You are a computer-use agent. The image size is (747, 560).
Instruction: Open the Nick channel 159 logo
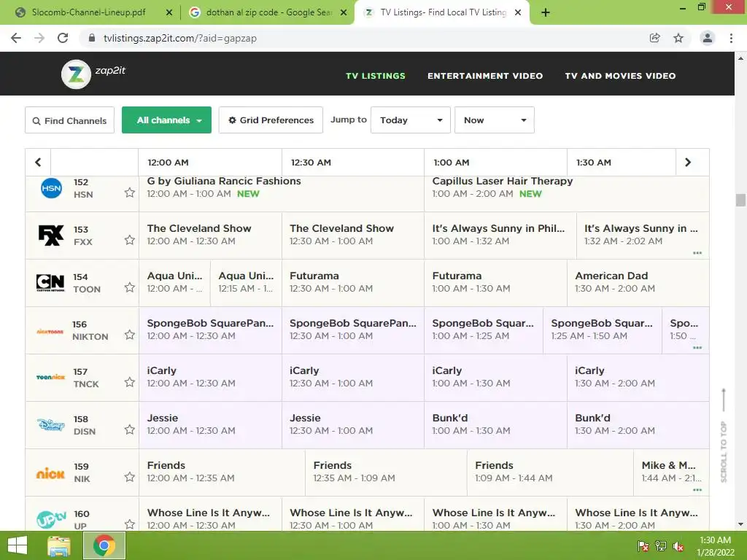(50, 473)
